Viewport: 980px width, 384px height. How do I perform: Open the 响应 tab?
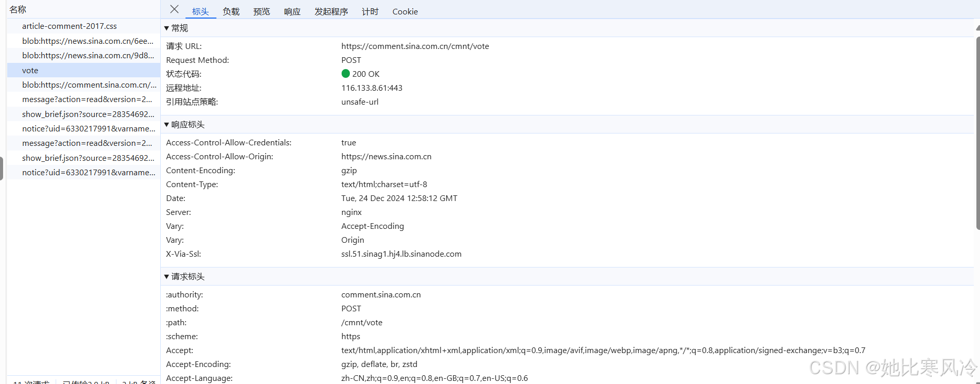pyautogui.click(x=292, y=11)
